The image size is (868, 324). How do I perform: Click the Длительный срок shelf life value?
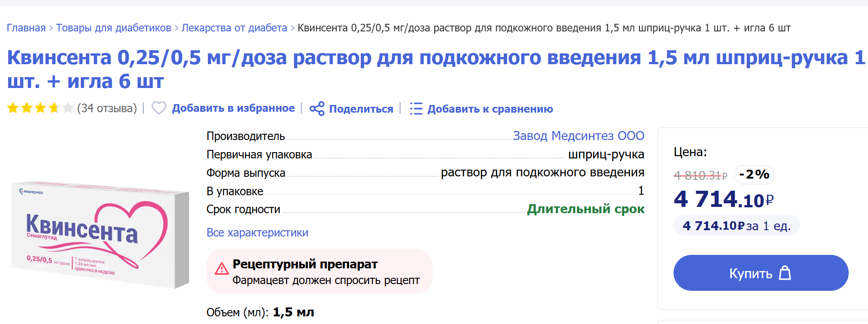click(586, 209)
